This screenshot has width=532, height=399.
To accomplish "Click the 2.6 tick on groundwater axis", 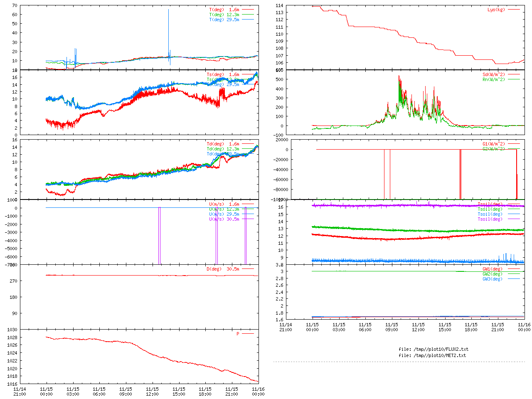I will point(280,285).
